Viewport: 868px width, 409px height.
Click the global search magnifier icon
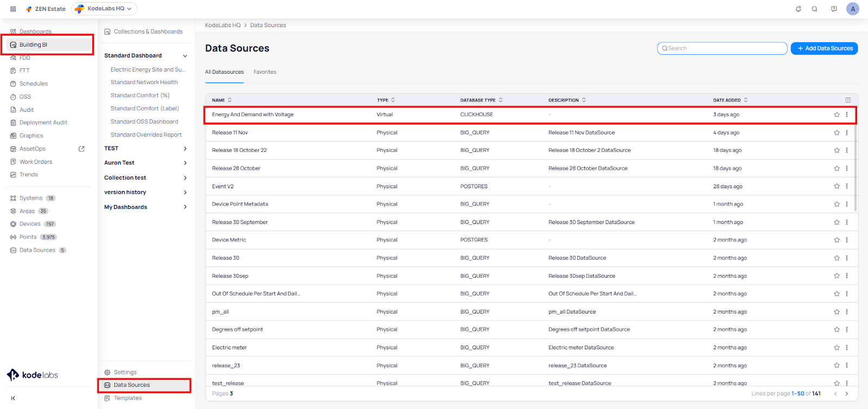pos(814,9)
